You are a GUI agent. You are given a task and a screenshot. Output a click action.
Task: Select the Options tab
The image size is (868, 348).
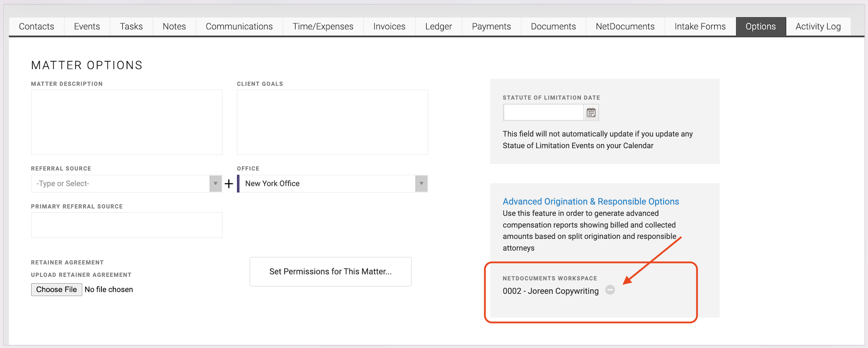point(761,27)
